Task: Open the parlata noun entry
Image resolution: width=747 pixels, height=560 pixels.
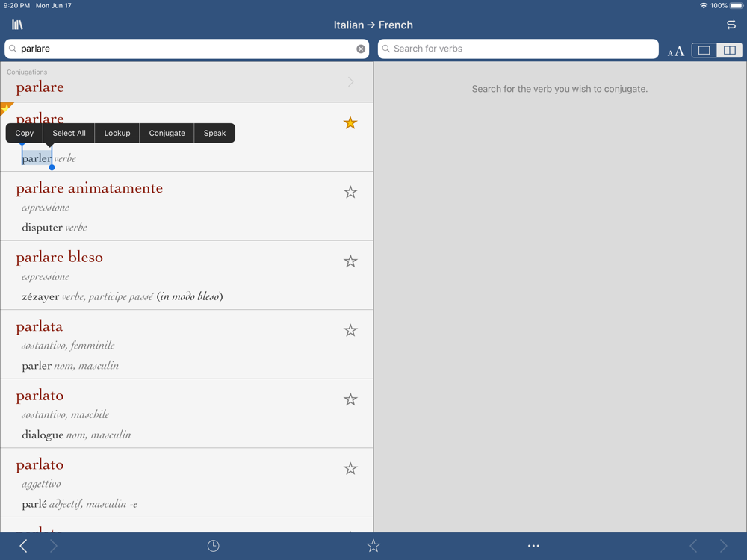Action: tap(187, 344)
